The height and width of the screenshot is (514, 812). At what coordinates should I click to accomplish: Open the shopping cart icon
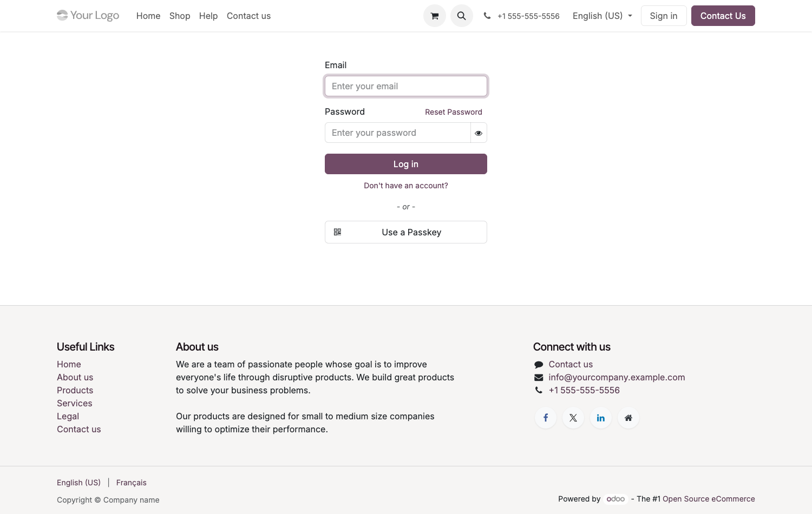click(434, 16)
